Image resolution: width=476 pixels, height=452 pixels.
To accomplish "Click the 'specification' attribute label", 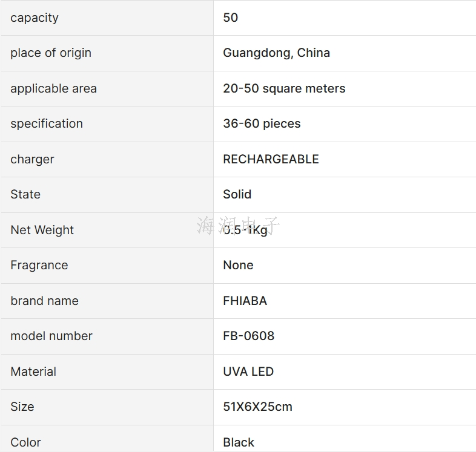I will coord(47,124).
